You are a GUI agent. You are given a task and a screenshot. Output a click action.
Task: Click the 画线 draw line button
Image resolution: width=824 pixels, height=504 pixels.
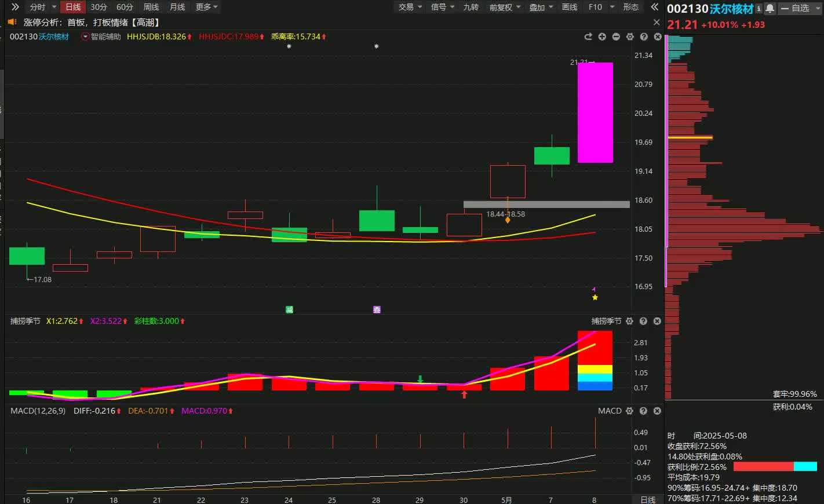(570, 7)
